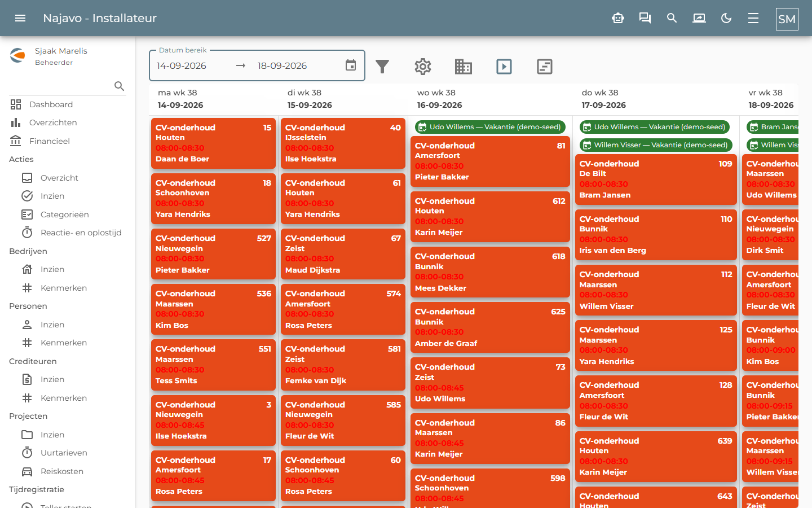The image size is (812, 508).
Task: Click Willem Visser Vakantie chip on Thursday
Action: pyautogui.click(x=656, y=145)
